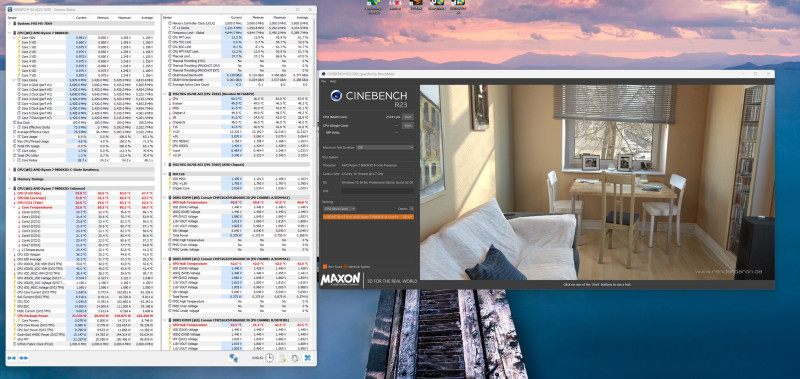Collapse the Core VIDs subtree

[14, 38]
